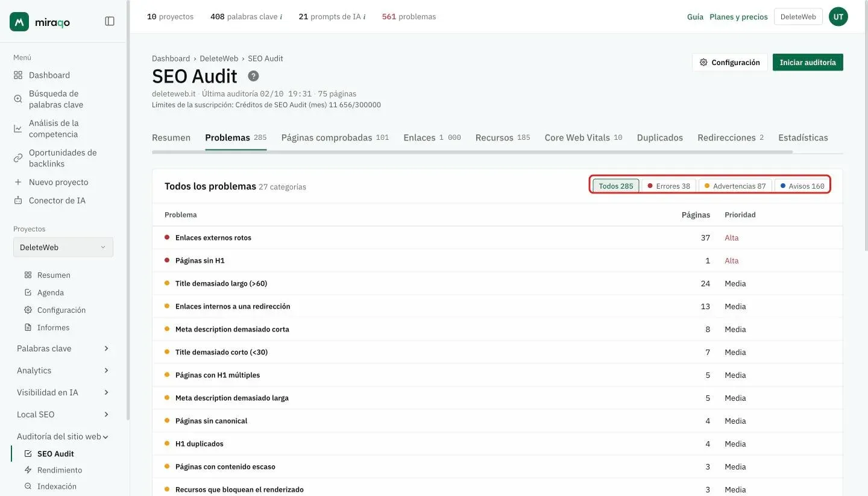Expand the Palabras clave section
The image size is (868, 496).
click(x=63, y=348)
